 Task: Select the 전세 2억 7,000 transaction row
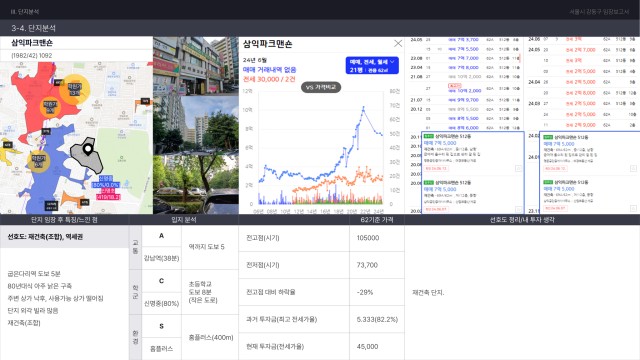pos(582,50)
